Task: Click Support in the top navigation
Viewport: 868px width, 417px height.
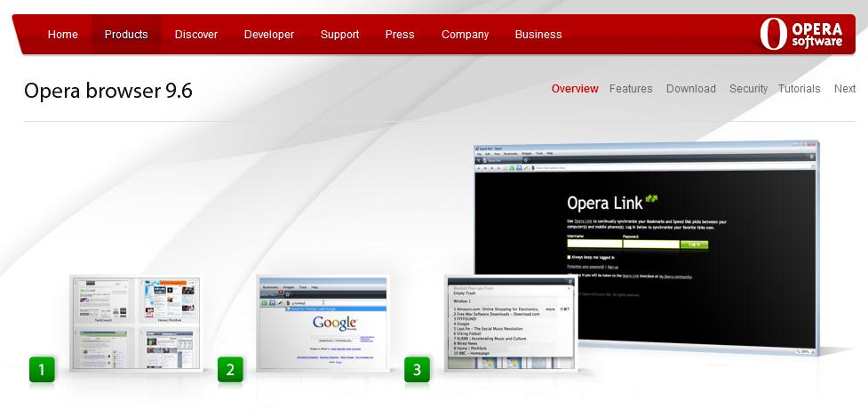Action: click(340, 35)
